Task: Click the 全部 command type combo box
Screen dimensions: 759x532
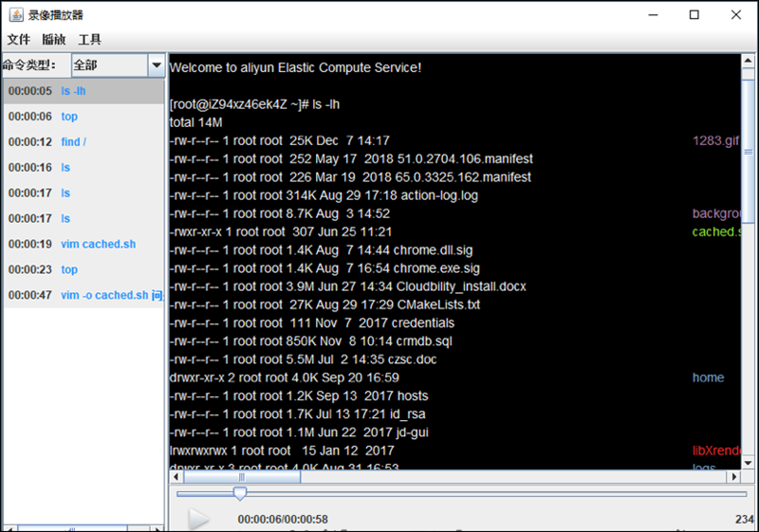Action: (x=109, y=65)
